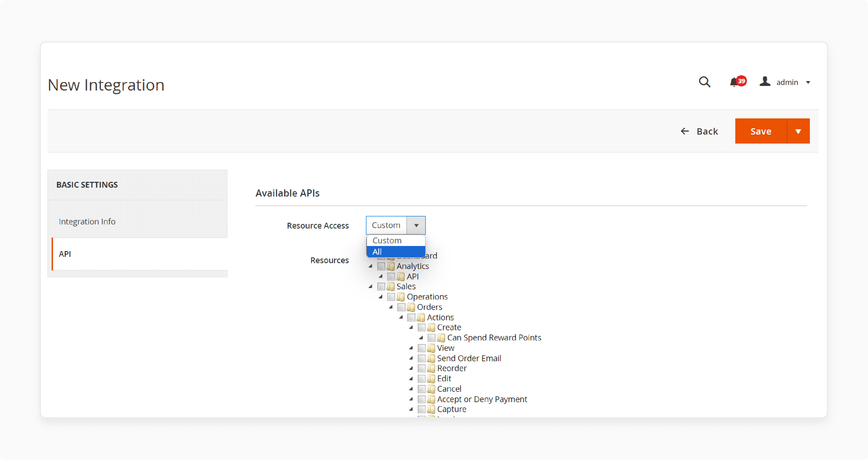The image size is (868, 460).
Task: Click the BASIC SETTINGS section header
Action: [x=138, y=185]
